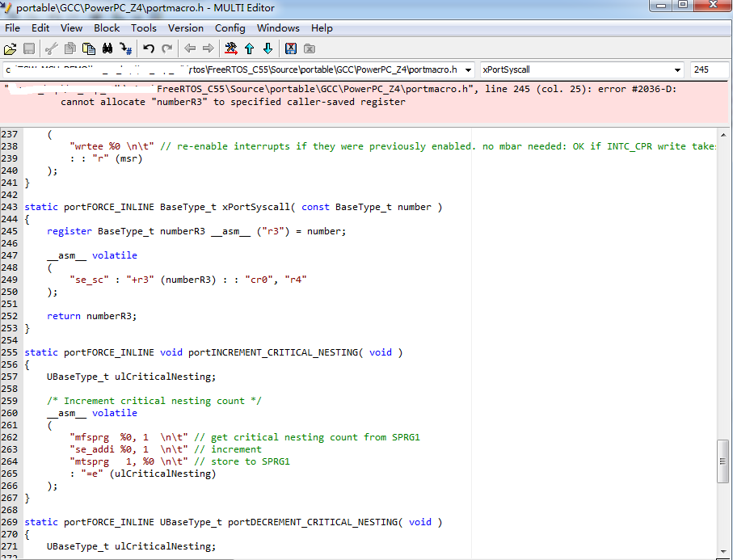Click the Save disk icon
The height and width of the screenshot is (560, 733).
point(29,48)
